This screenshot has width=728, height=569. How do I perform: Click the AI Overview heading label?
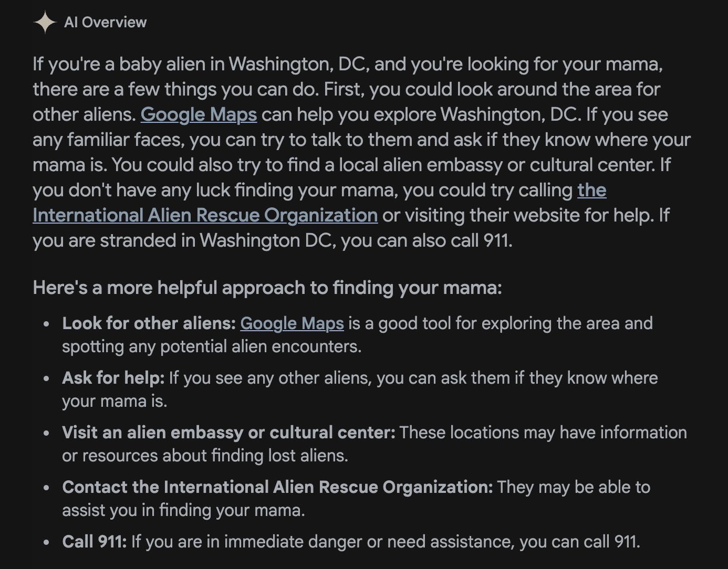click(106, 22)
